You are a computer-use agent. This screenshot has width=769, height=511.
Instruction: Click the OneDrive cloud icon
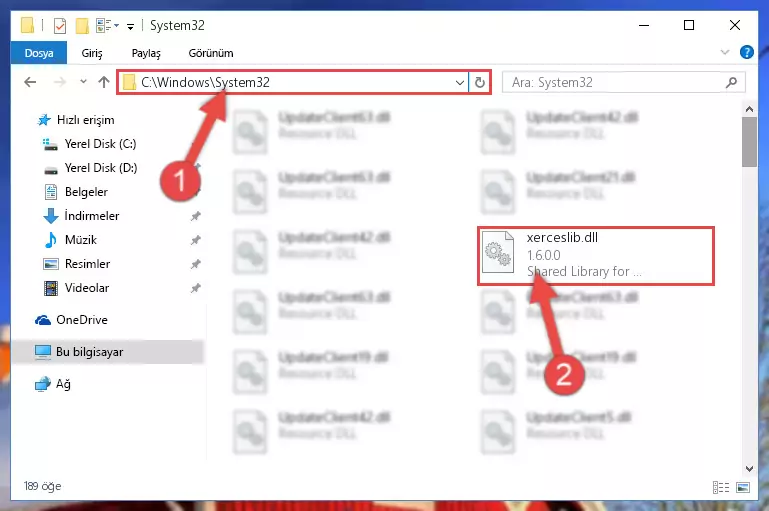click(43, 320)
